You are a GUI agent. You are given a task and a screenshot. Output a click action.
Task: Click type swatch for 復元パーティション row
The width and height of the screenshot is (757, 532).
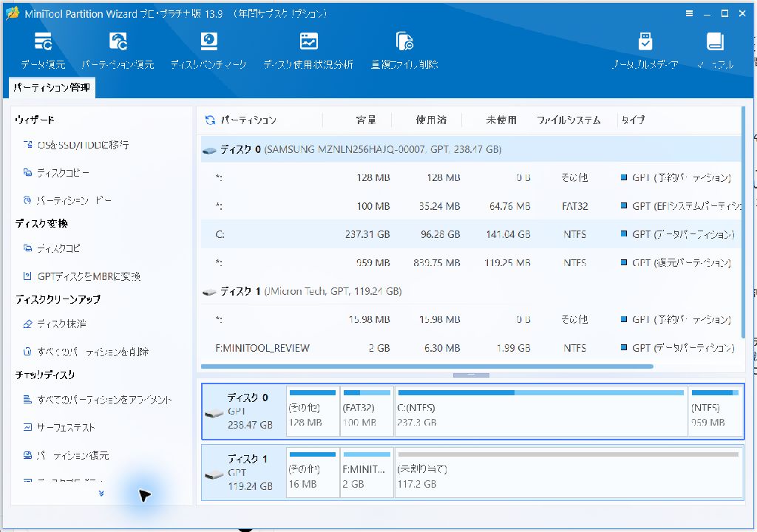624,262
